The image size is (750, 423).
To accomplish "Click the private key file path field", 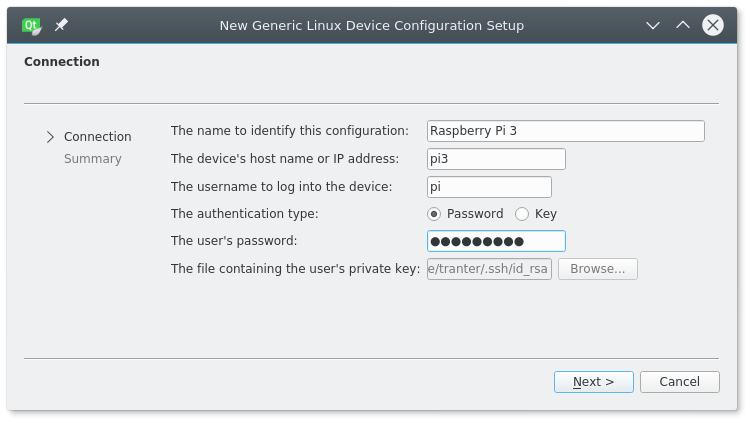I will [x=489, y=269].
